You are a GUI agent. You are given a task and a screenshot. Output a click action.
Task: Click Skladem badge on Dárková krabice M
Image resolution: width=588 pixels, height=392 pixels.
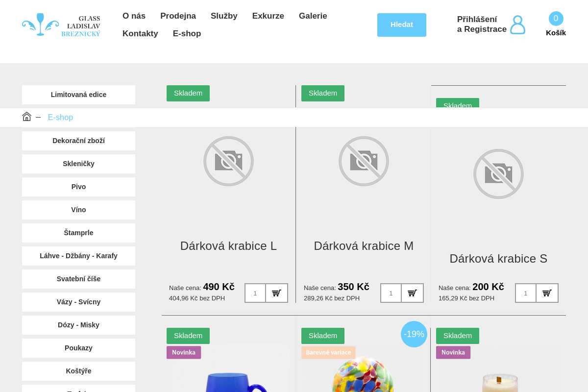(x=323, y=93)
